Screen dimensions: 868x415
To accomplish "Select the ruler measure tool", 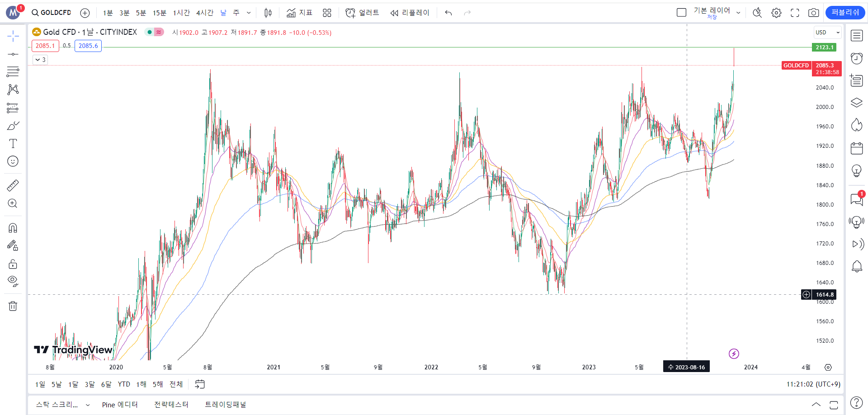I will click(13, 185).
